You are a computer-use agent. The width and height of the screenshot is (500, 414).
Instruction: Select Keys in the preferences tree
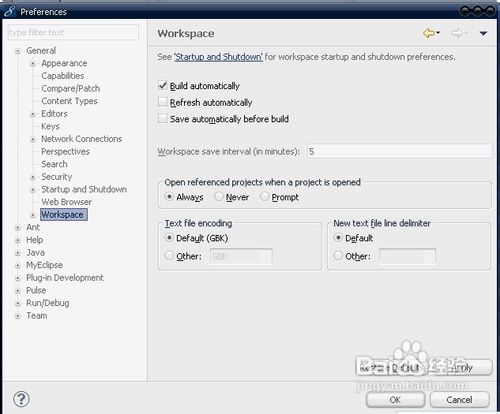50,126
